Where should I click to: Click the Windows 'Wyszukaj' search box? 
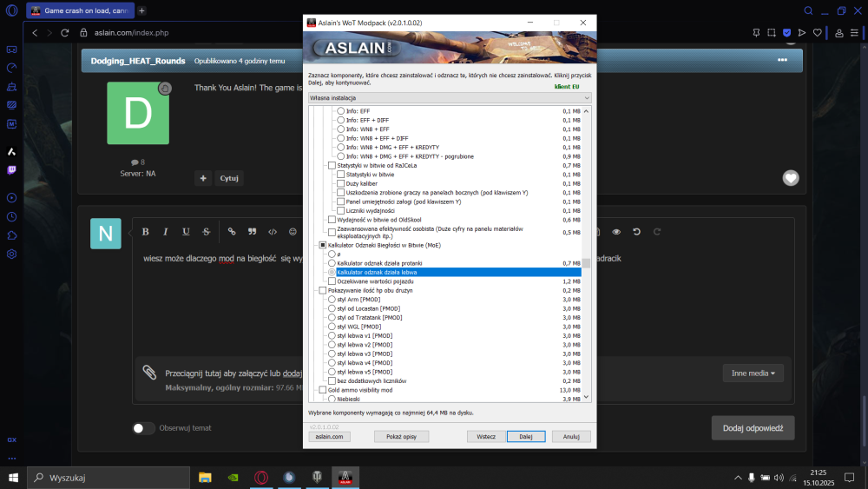click(108, 478)
